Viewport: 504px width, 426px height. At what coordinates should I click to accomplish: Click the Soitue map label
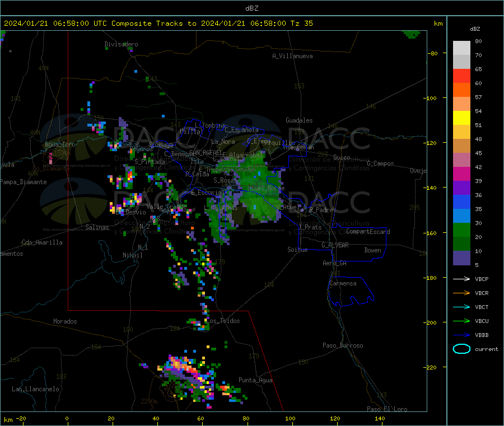(297, 249)
